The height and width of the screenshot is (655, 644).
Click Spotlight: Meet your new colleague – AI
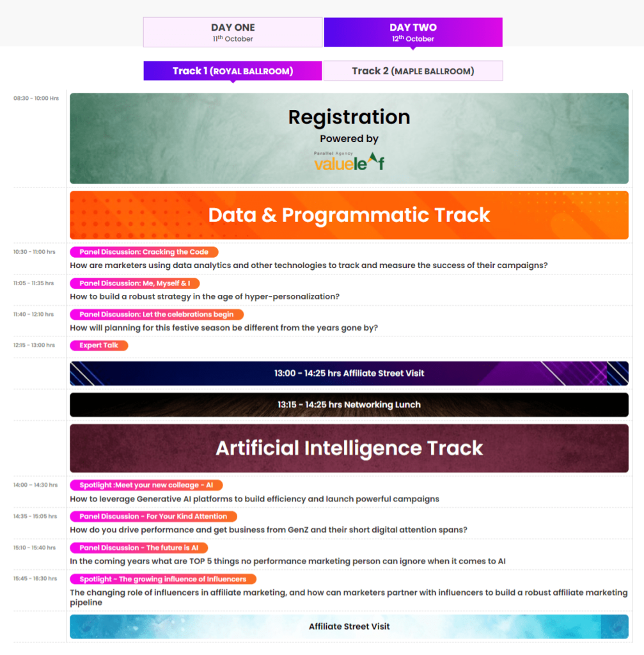tap(146, 485)
